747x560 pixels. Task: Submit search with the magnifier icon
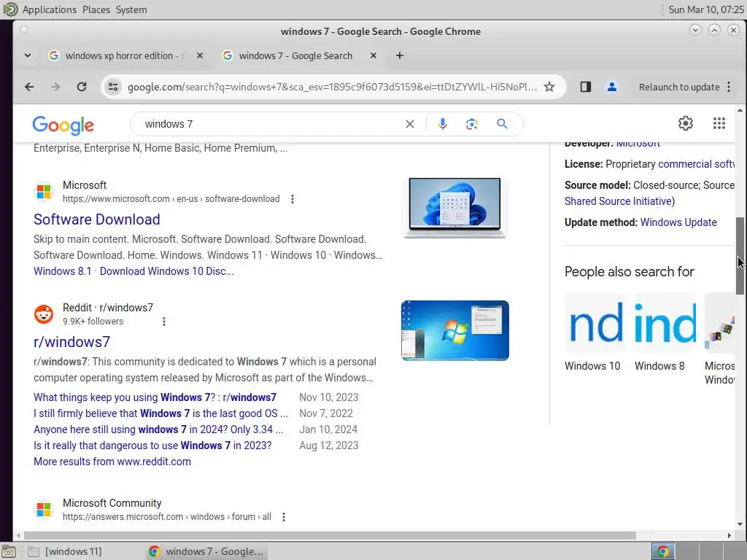(x=502, y=124)
